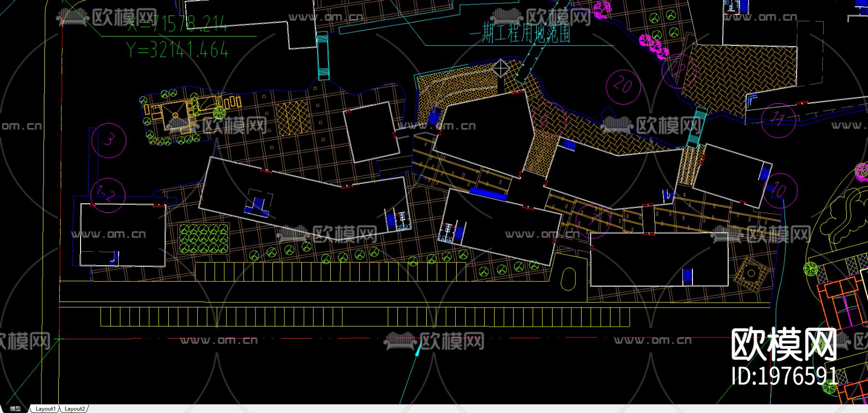868x413 pixels.
Task: Switch to the 模型 model tab
Action: pyautogui.click(x=15, y=409)
